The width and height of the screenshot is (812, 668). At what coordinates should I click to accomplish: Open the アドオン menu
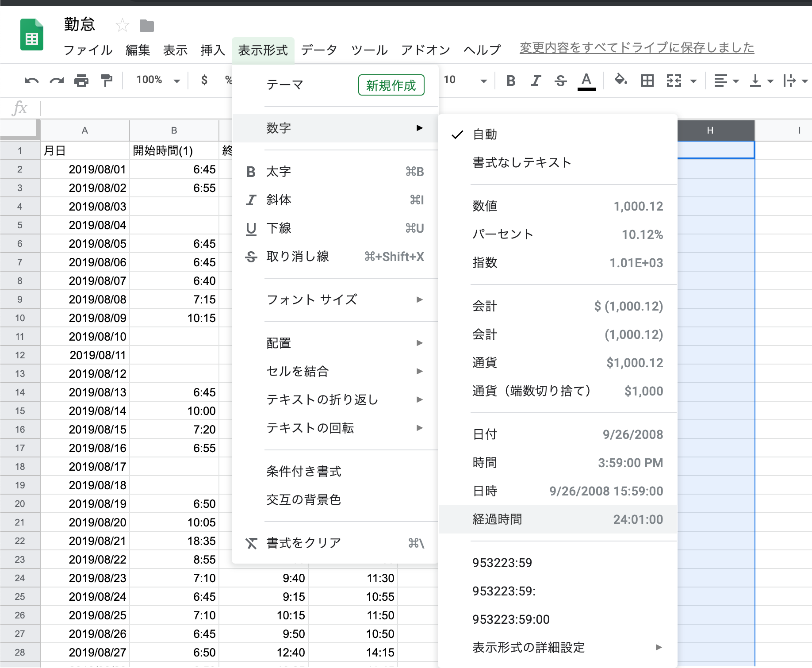point(426,50)
